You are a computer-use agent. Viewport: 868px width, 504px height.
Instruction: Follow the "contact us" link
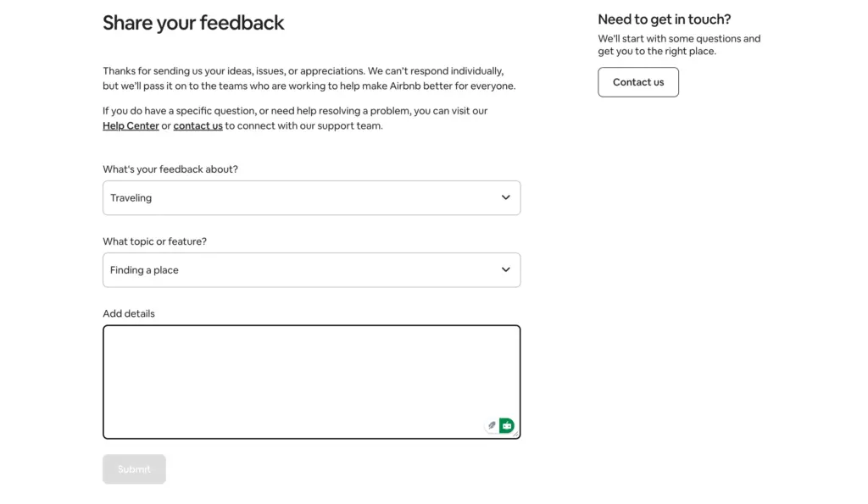click(x=198, y=125)
